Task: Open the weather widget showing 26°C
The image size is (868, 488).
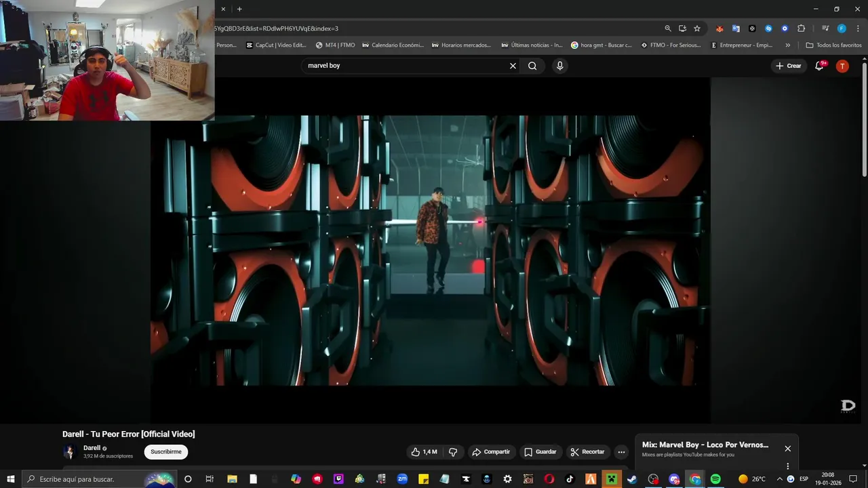Action: [751, 479]
